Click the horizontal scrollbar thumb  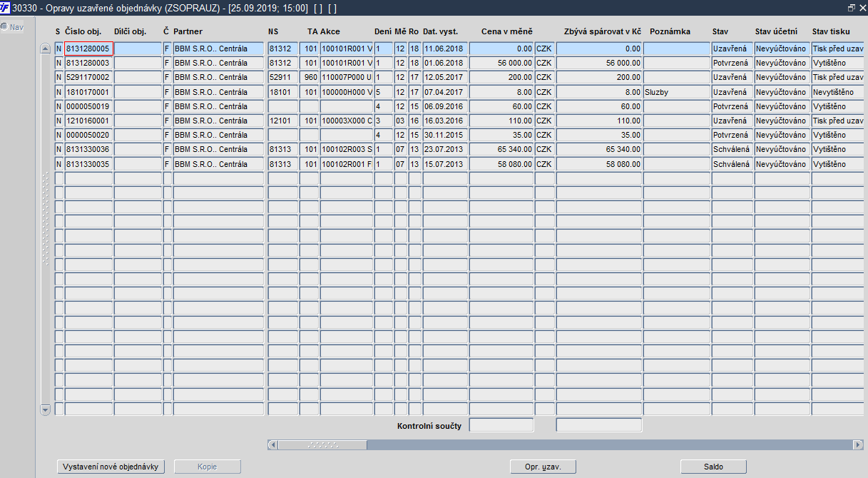(322, 444)
